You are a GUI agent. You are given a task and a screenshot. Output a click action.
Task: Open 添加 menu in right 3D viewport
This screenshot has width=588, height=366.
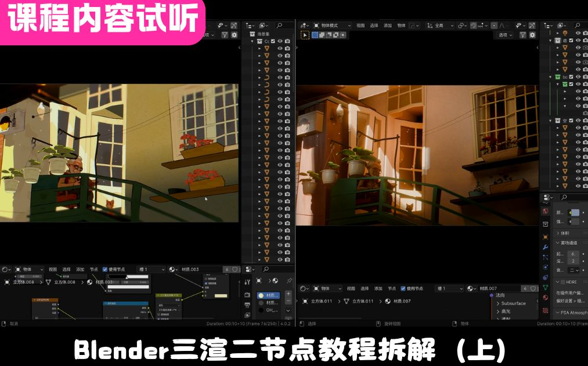pos(387,26)
